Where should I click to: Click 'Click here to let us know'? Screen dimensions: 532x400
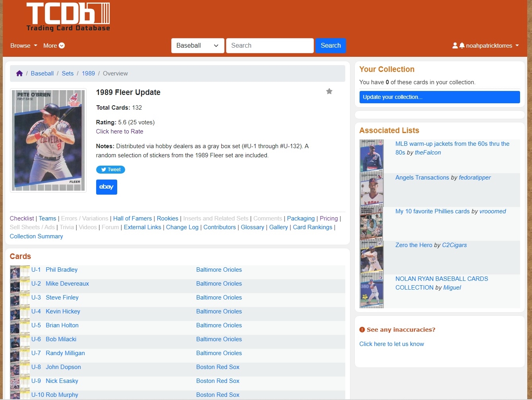(x=391, y=344)
